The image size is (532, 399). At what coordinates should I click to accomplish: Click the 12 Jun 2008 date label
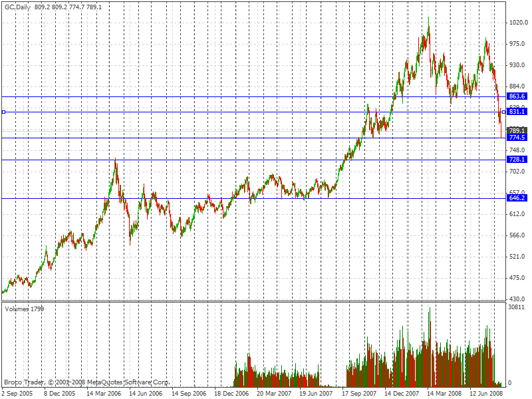pyautogui.click(x=486, y=394)
